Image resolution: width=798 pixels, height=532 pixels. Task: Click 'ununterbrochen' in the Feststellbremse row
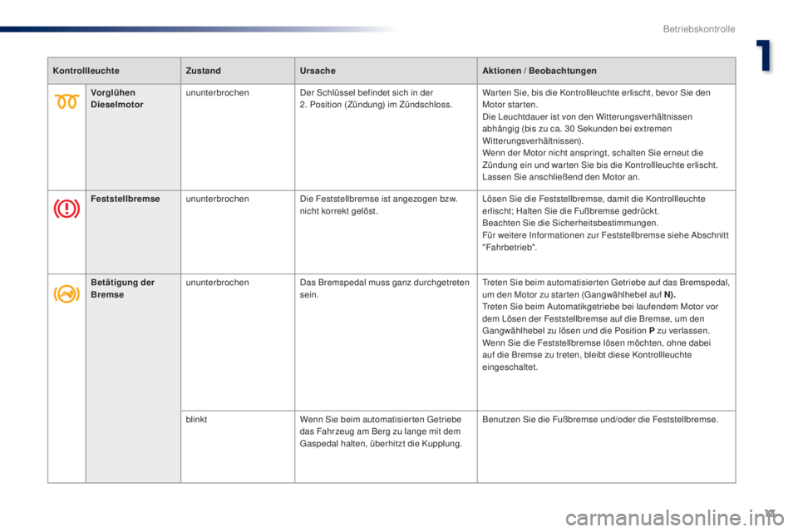(x=217, y=199)
